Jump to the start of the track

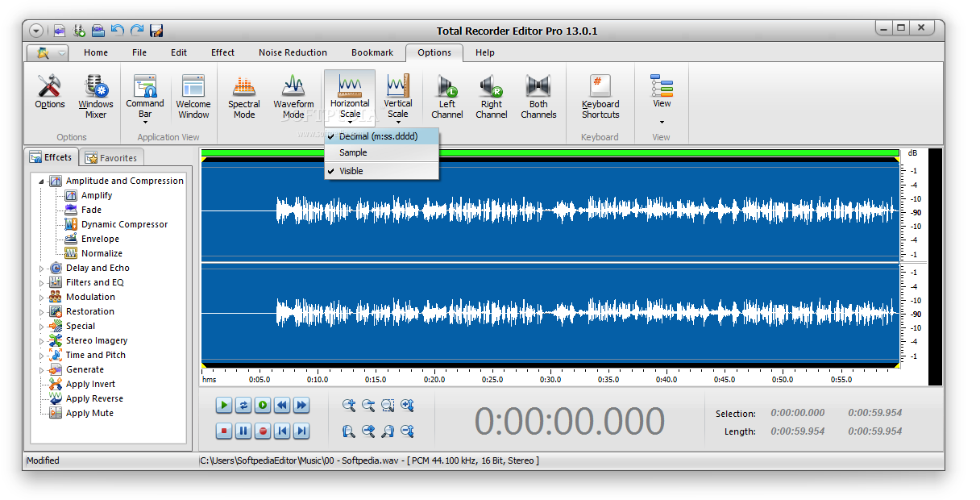pyautogui.click(x=282, y=431)
